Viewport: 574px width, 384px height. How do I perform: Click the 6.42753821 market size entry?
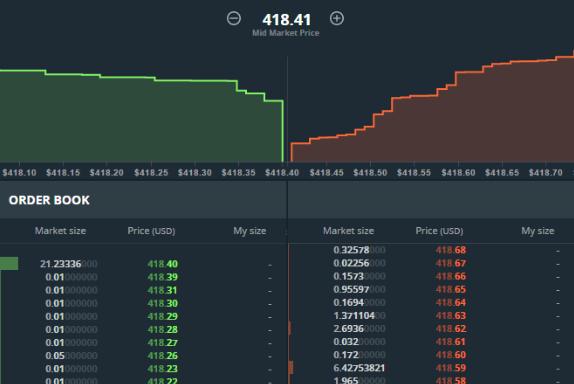[359, 368]
